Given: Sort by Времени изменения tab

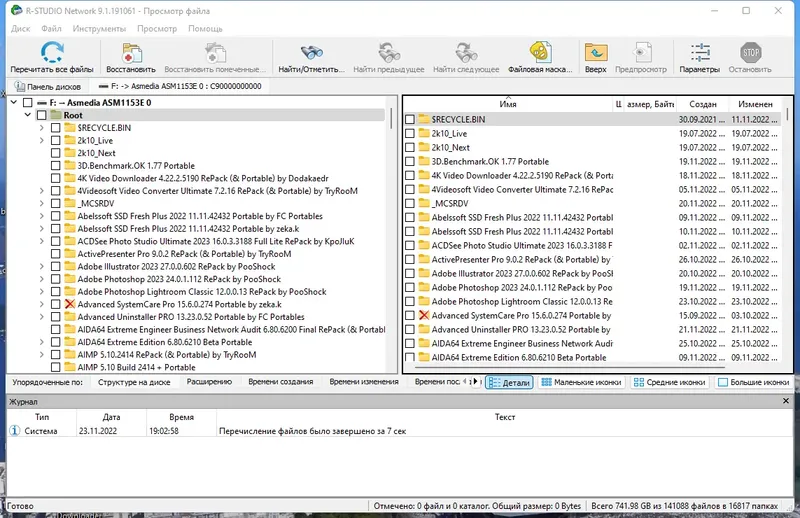Looking at the screenshot, I should click(x=364, y=382).
